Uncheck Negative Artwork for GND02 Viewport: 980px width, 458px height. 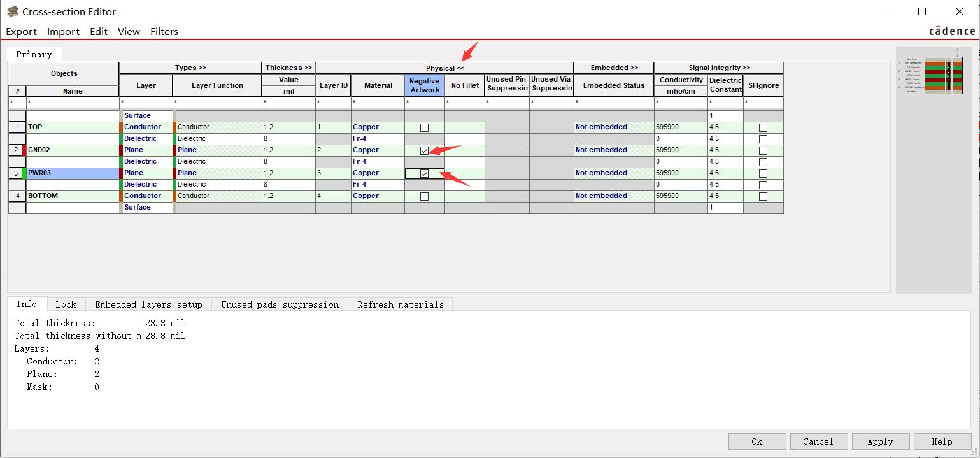[425, 150]
